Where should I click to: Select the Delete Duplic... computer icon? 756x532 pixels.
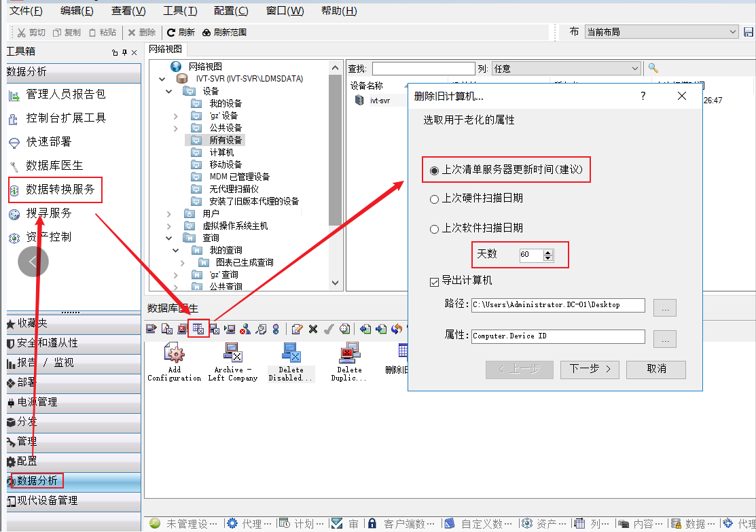coord(349,354)
